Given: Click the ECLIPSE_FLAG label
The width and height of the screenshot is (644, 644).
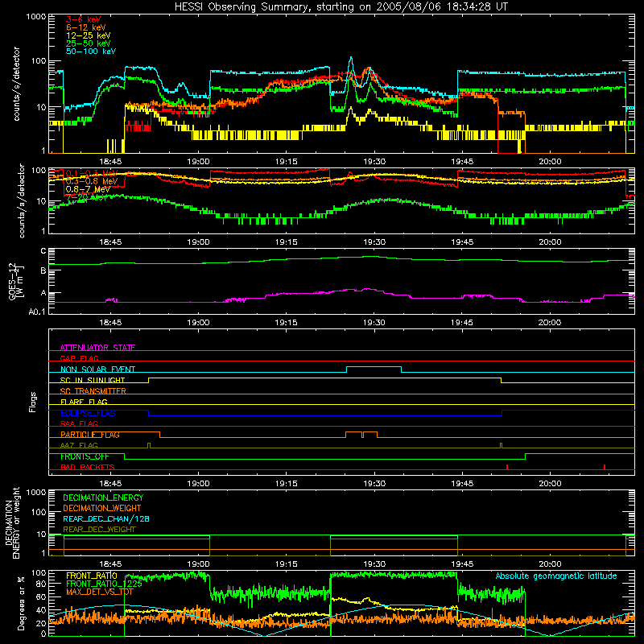Looking at the screenshot, I should [88, 413].
